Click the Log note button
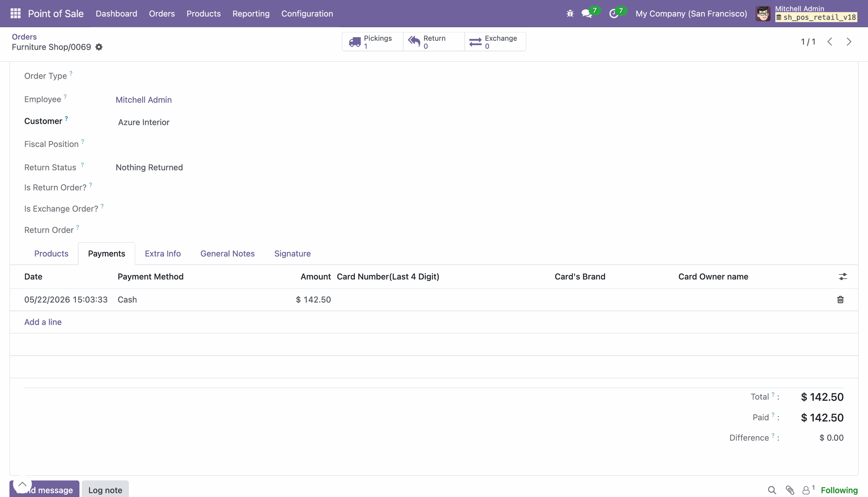868x497 pixels. coord(105,490)
